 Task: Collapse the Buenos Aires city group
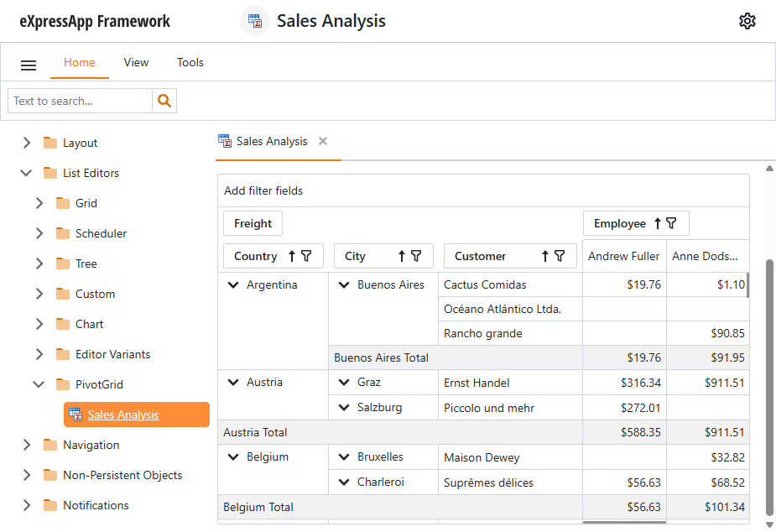click(344, 285)
